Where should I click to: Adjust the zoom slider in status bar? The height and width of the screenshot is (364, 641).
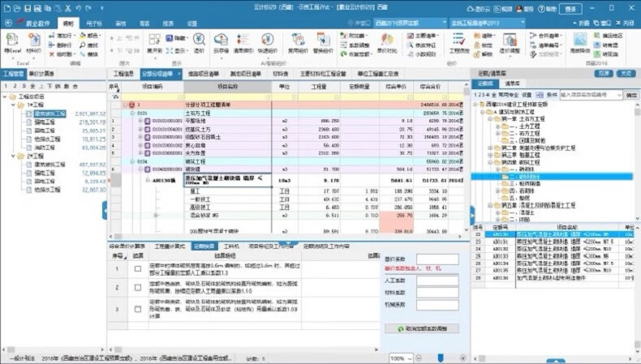tap(441, 358)
